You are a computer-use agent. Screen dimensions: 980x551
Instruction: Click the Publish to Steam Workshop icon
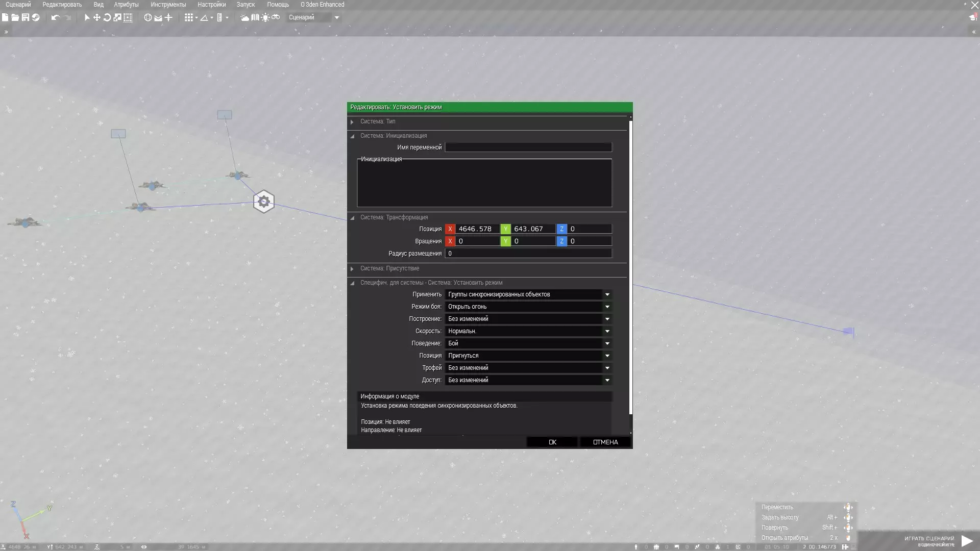36,17
